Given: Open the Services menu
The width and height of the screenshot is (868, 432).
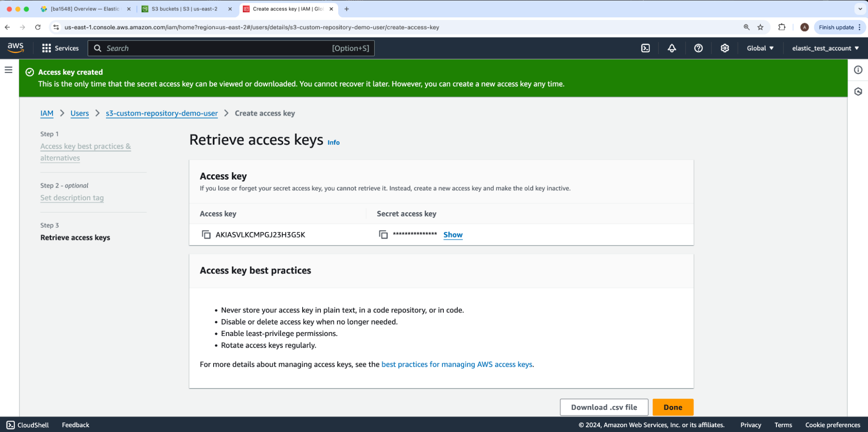Looking at the screenshot, I should click(x=60, y=48).
